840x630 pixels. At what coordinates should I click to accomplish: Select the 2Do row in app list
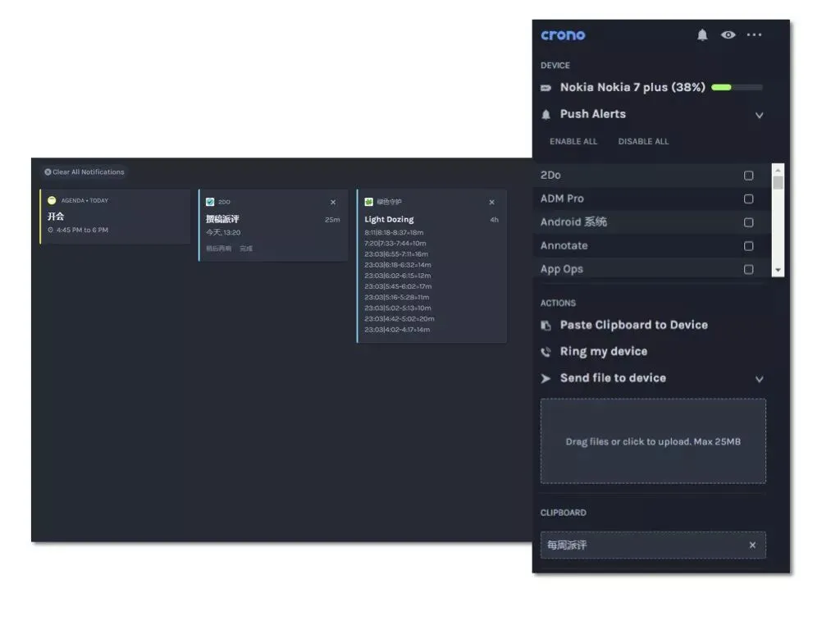[652, 176]
